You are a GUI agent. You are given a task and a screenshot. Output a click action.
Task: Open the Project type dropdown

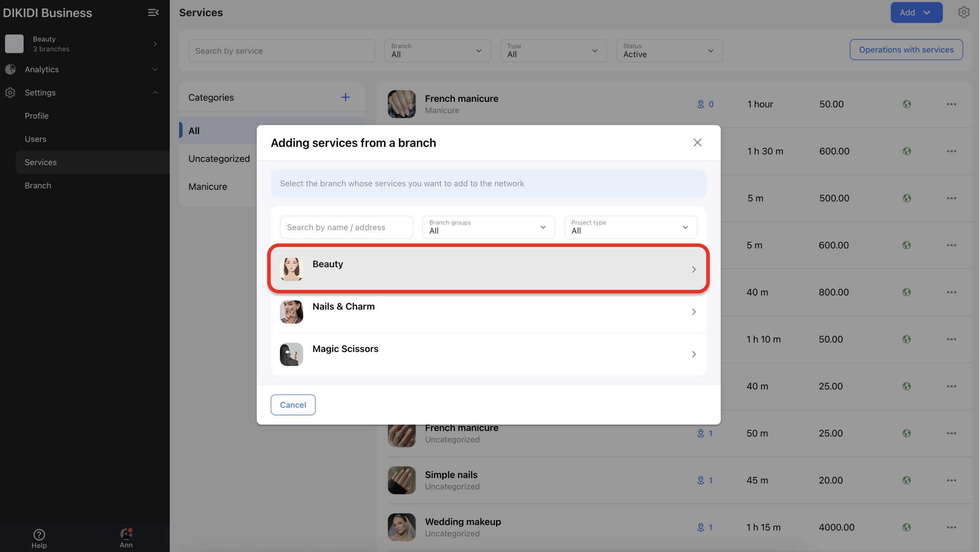630,227
